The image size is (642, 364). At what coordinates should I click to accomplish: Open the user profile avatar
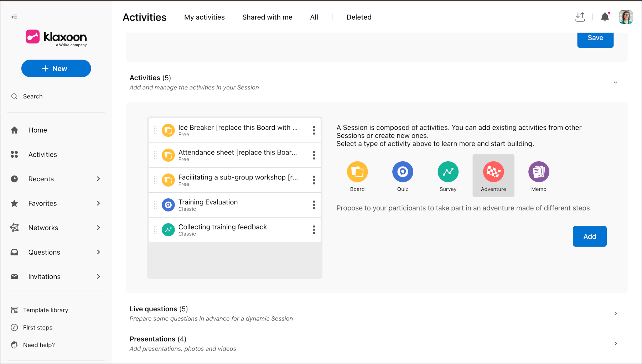(x=626, y=17)
